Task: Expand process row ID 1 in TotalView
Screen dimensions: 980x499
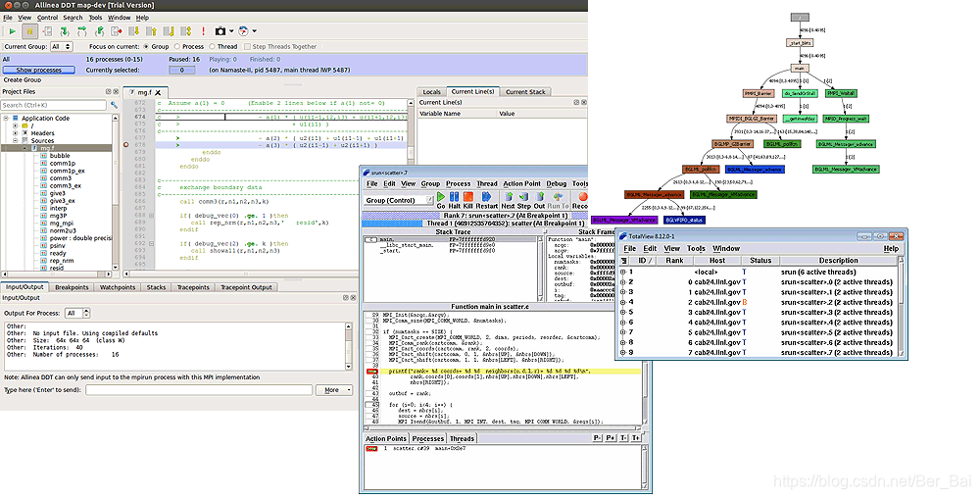Action: coord(623,272)
